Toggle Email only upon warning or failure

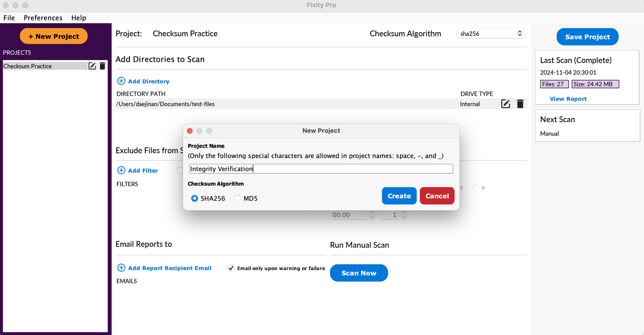(231, 268)
